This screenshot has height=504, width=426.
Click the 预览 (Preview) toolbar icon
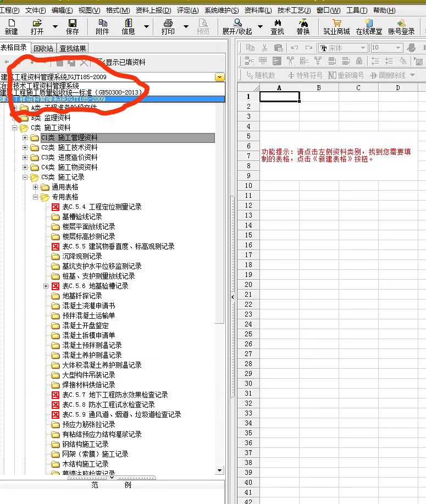203,27
